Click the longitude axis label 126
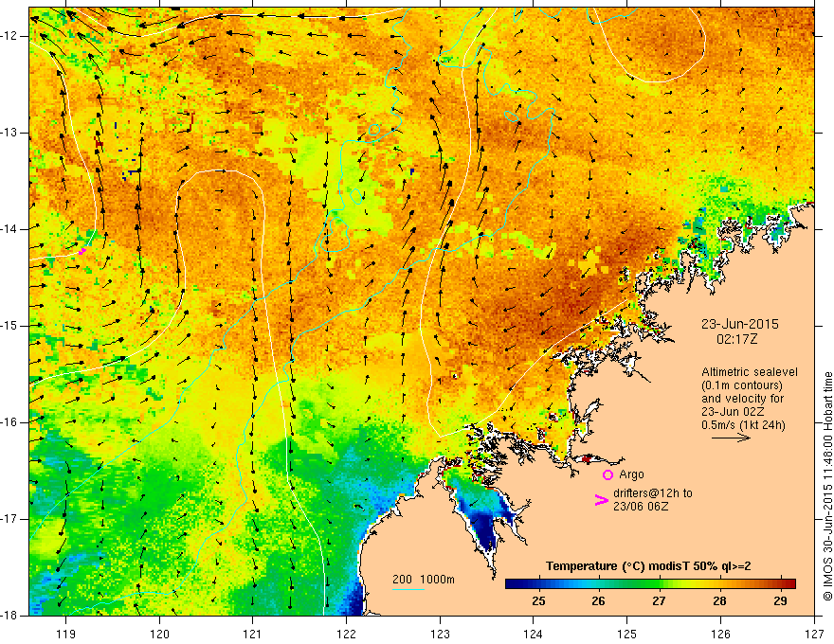This screenshot has height=644, width=834. coord(720,634)
